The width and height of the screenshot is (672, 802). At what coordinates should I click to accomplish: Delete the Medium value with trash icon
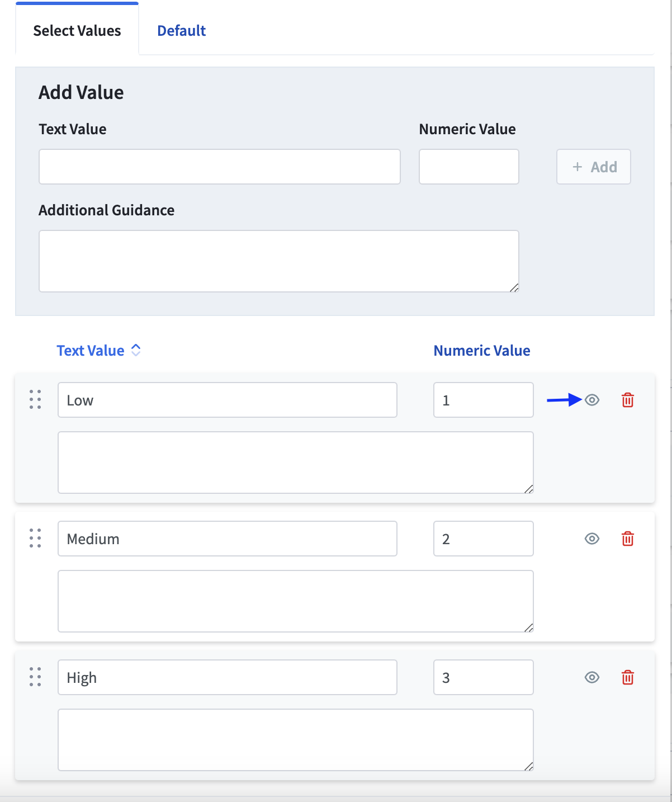628,539
